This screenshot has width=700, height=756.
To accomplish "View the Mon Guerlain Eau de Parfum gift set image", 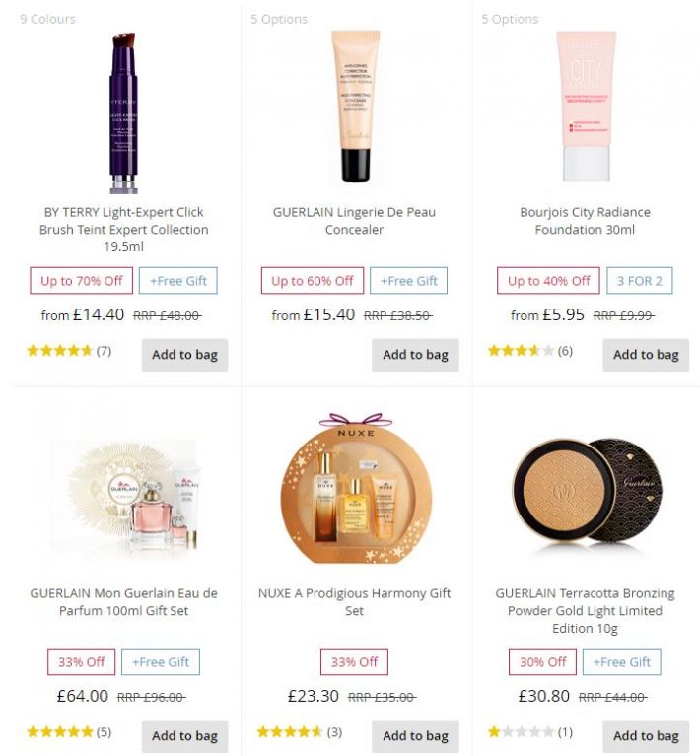I will (124, 497).
